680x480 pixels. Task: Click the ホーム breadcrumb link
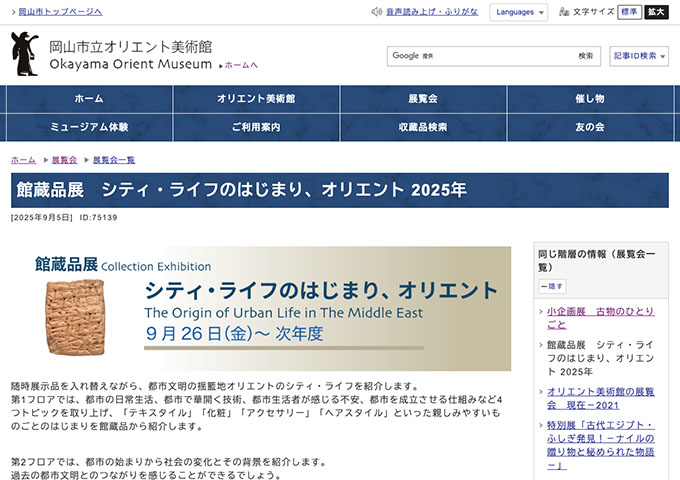point(23,160)
